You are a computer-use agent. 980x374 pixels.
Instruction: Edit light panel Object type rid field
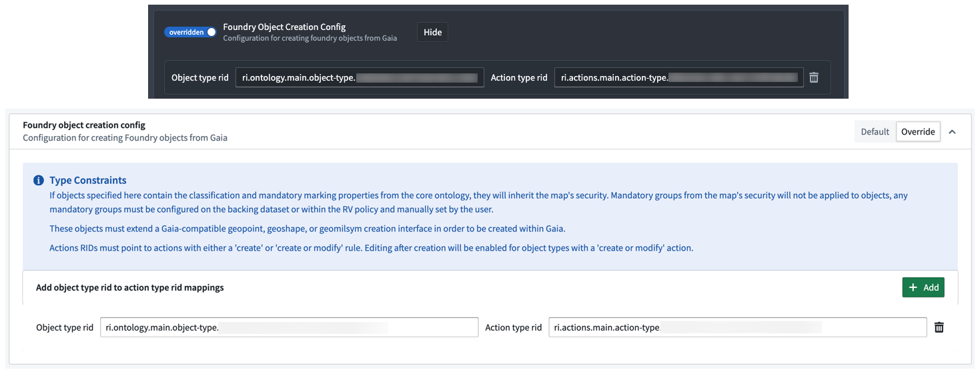(x=289, y=327)
